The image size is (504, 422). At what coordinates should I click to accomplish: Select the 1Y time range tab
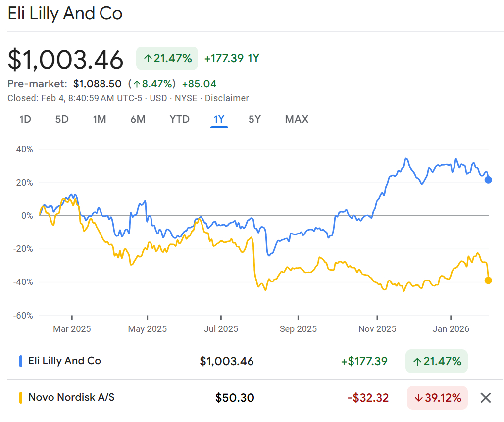[x=219, y=119]
